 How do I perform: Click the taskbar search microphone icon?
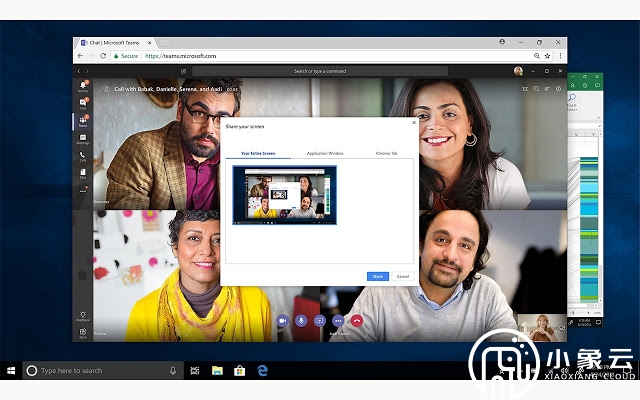[173, 371]
